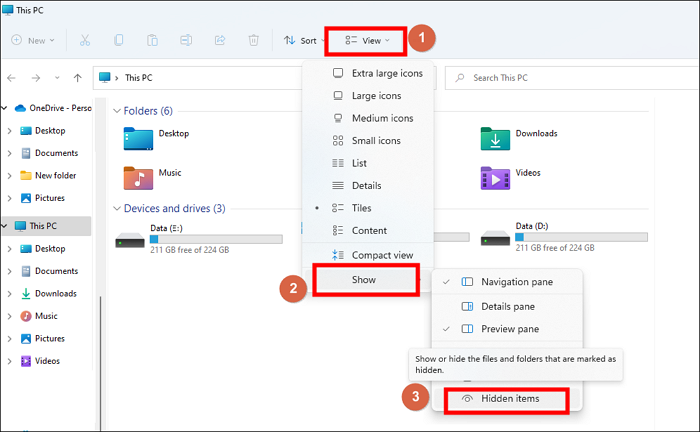
Task: Toggle the Navigation pane option
Action: pos(516,282)
